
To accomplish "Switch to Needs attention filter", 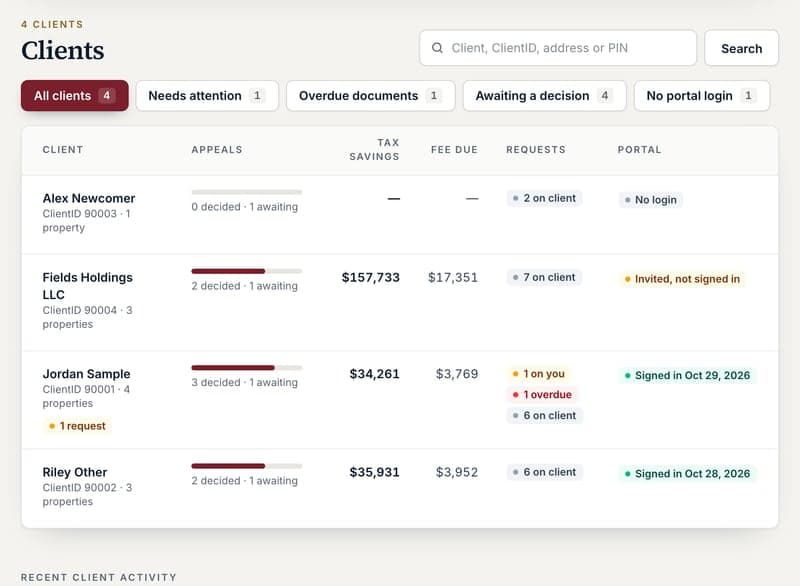I will 207,95.
